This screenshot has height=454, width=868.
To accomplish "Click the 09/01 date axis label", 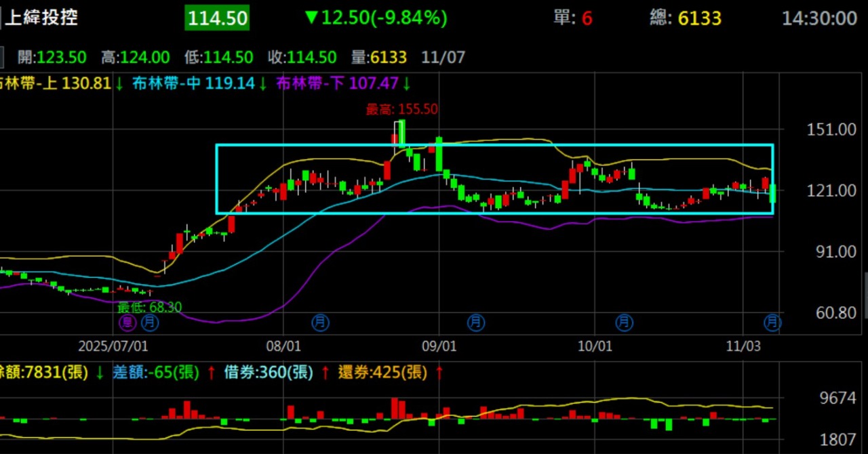I will pos(439,346).
